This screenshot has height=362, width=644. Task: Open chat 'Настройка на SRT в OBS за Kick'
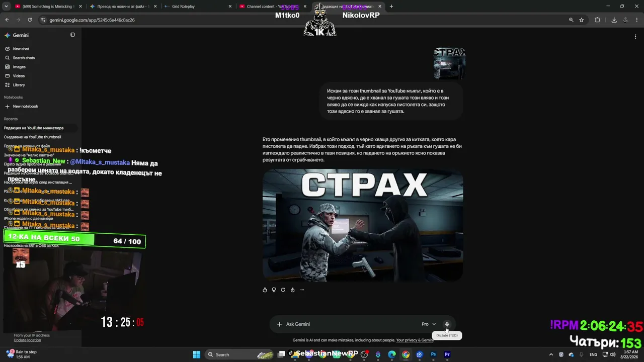coord(31,245)
